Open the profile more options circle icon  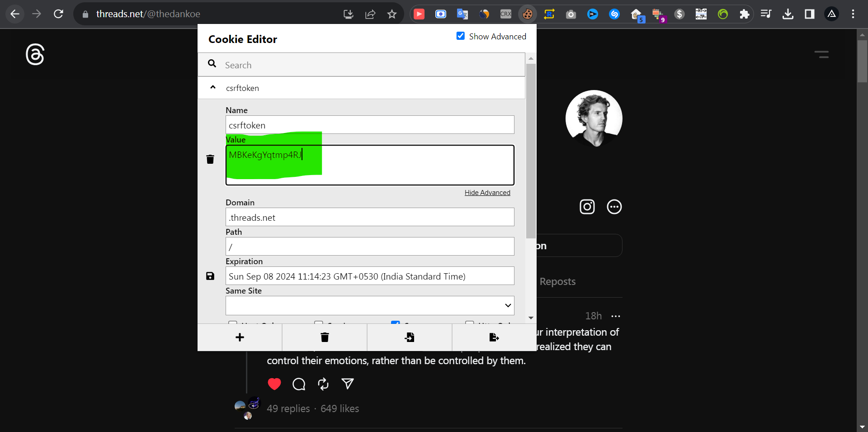pos(614,207)
